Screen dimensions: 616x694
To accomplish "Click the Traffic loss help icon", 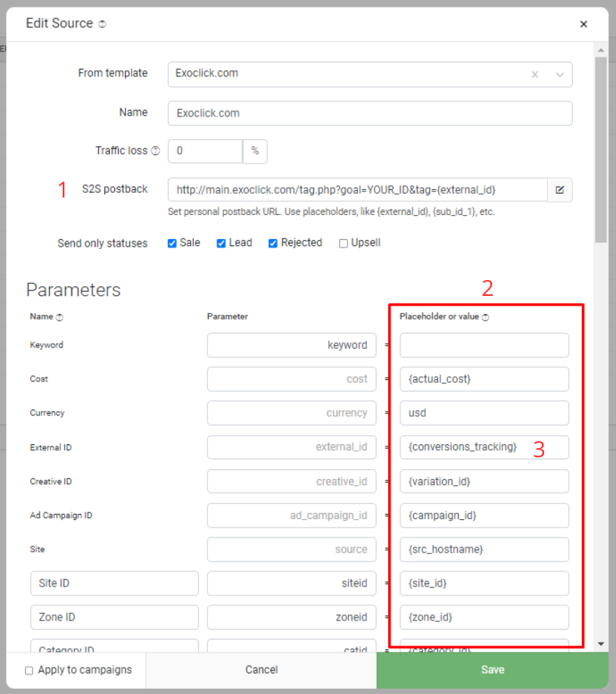I will [155, 151].
